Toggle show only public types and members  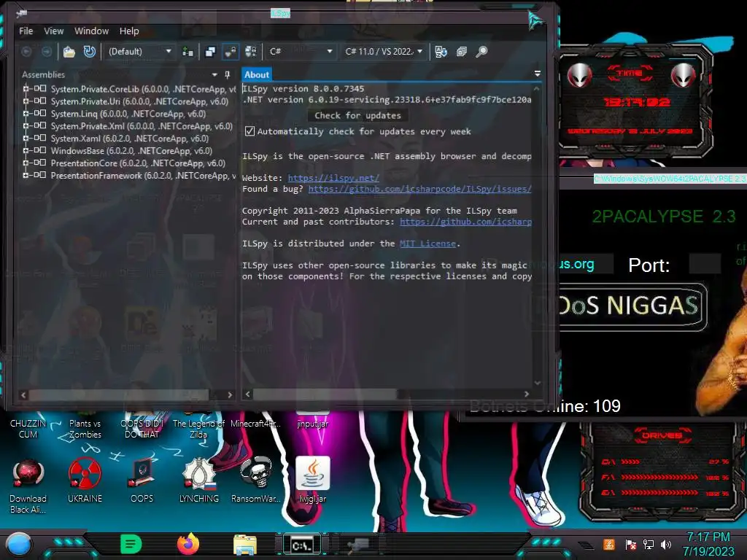pyautogui.click(x=210, y=52)
